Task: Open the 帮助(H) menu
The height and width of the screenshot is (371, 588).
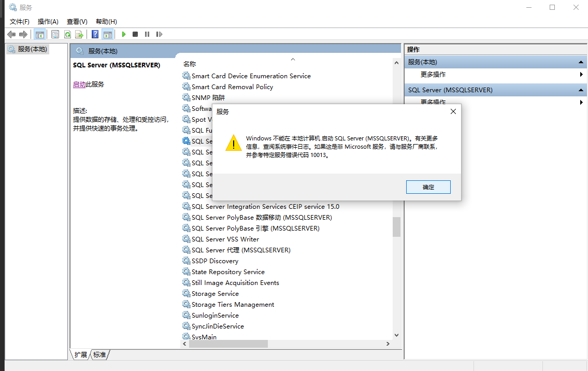Action: click(x=106, y=22)
